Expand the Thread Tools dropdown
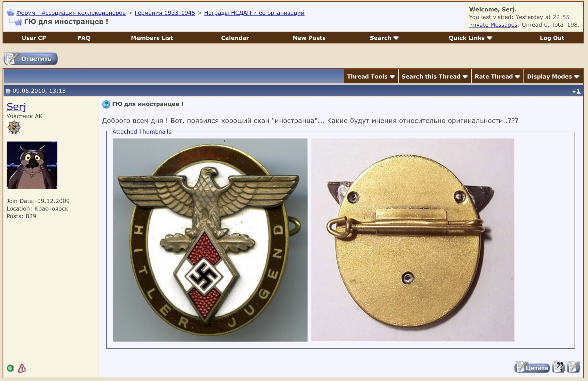Image resolution: width=588 pixels, height=381 pixels. click(371, 77)
